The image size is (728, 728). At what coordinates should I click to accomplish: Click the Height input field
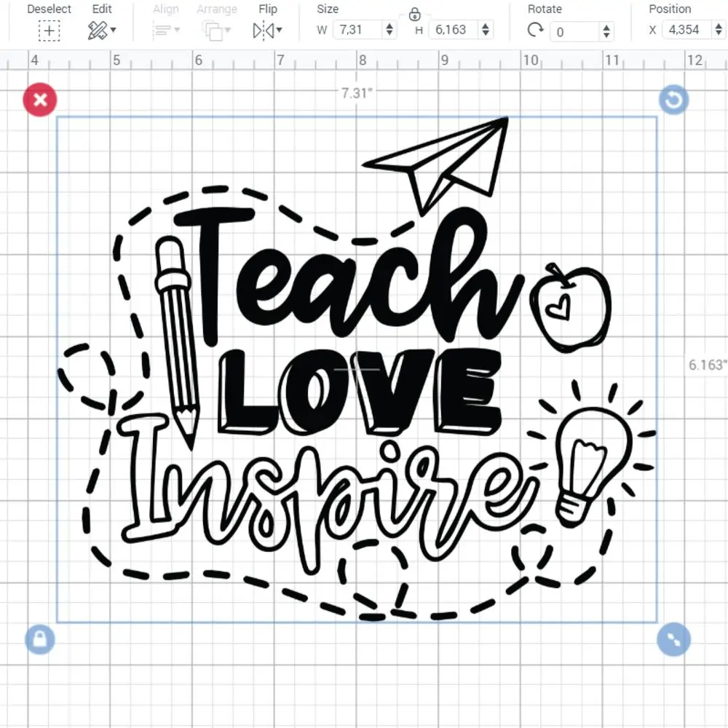tap(455, 30)
